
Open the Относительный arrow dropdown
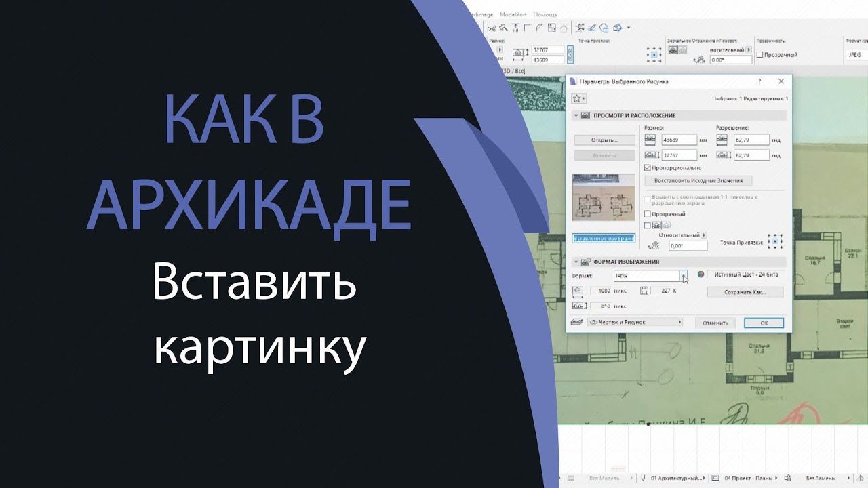(705, 235)
